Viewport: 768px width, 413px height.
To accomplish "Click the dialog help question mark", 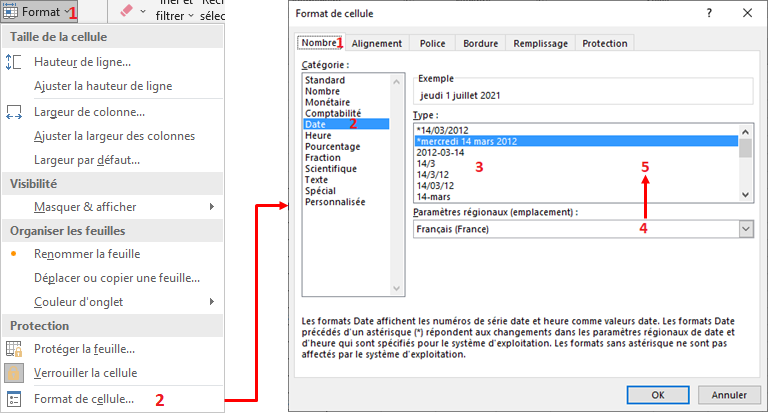I will click(x=709, y=13).
